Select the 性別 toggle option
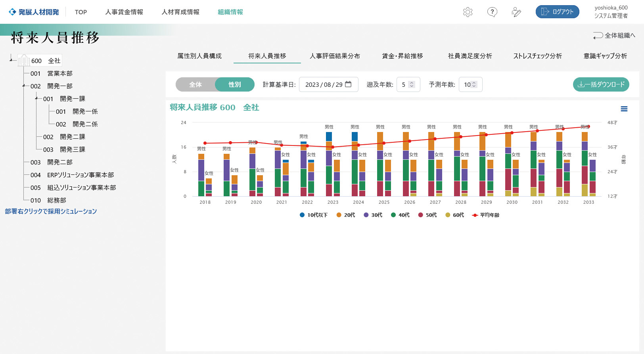 tap(234, 84)
